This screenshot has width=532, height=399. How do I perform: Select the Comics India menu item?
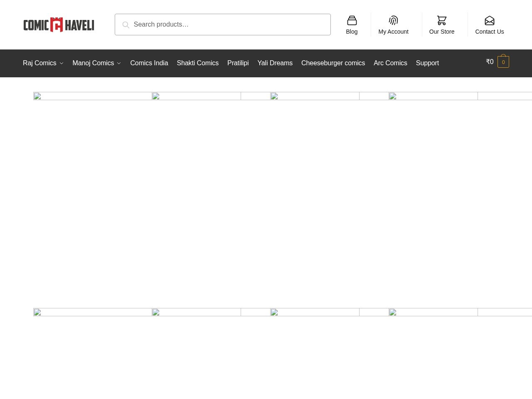point(149,63)
